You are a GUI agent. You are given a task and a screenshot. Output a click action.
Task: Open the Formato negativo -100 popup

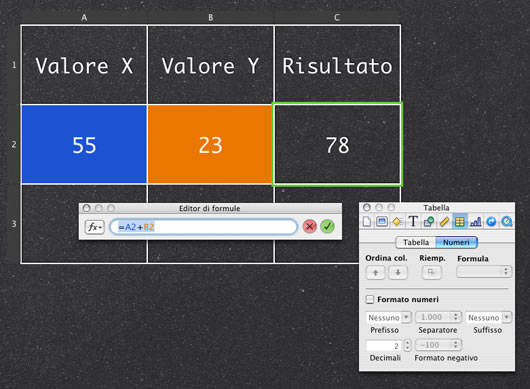point(438,345)
